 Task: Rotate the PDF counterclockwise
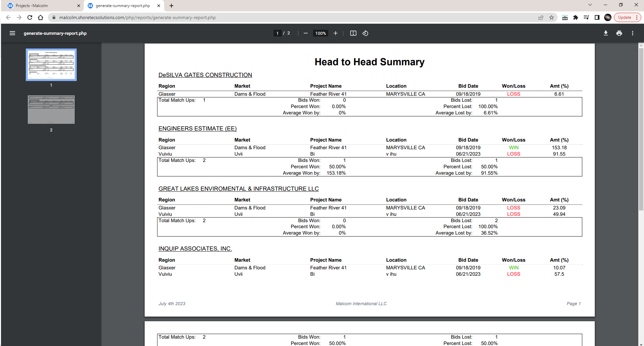coord(365,33)
